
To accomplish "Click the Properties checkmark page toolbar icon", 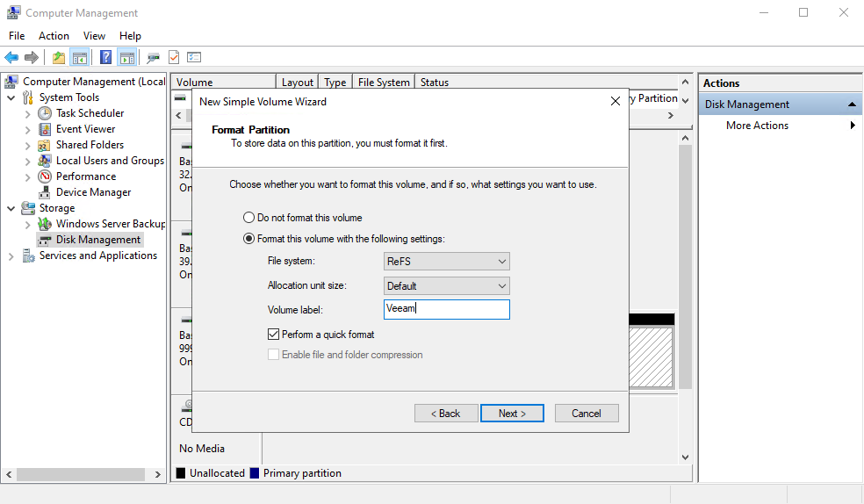I will pyautogui.click(x=174, y=57).
